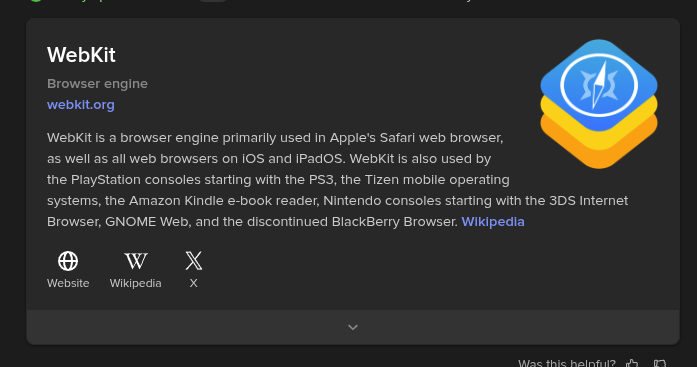The image size is (697, 367).
Task: Click the 'Was this helpful?' text
Action: (567, 363)
